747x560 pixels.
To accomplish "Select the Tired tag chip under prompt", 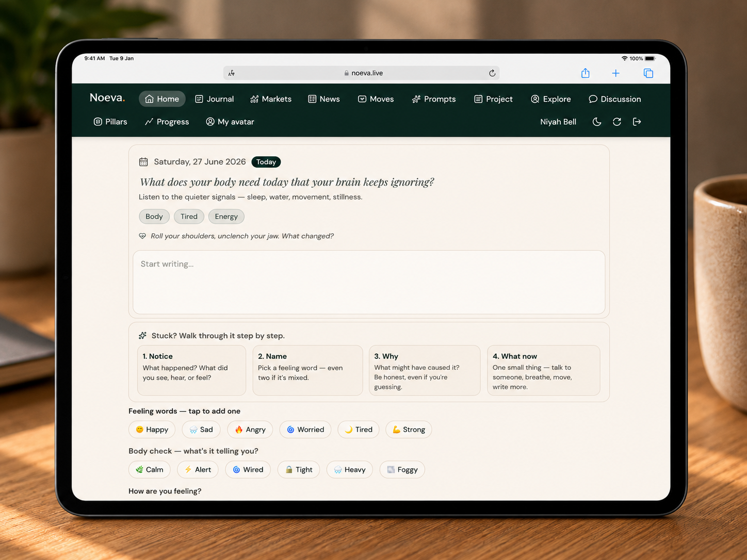I will coord(189,217).
